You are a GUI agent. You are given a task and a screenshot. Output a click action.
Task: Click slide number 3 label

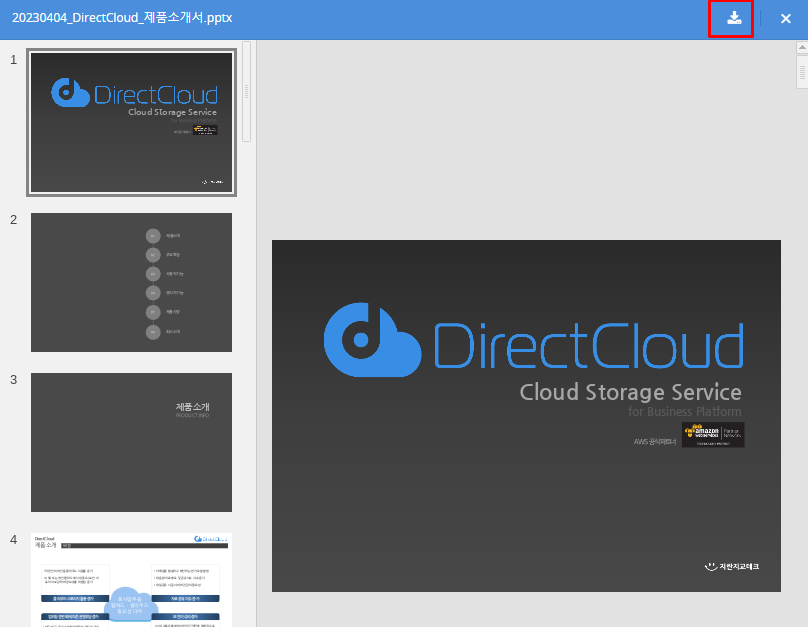click(x=14, y=380)
